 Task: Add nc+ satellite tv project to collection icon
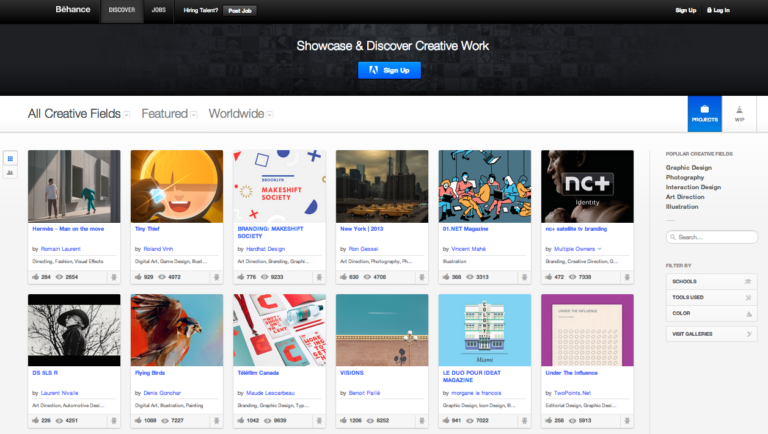(627, 277)
